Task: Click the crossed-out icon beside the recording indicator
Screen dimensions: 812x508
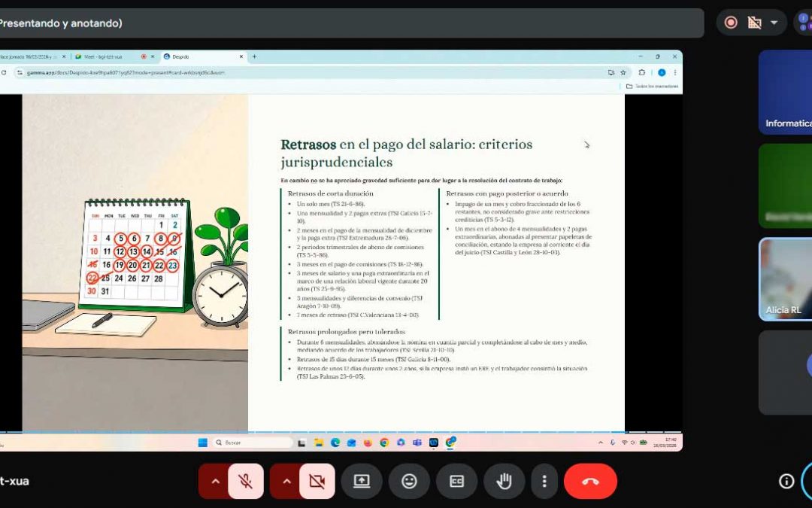Action: point(754,23)
